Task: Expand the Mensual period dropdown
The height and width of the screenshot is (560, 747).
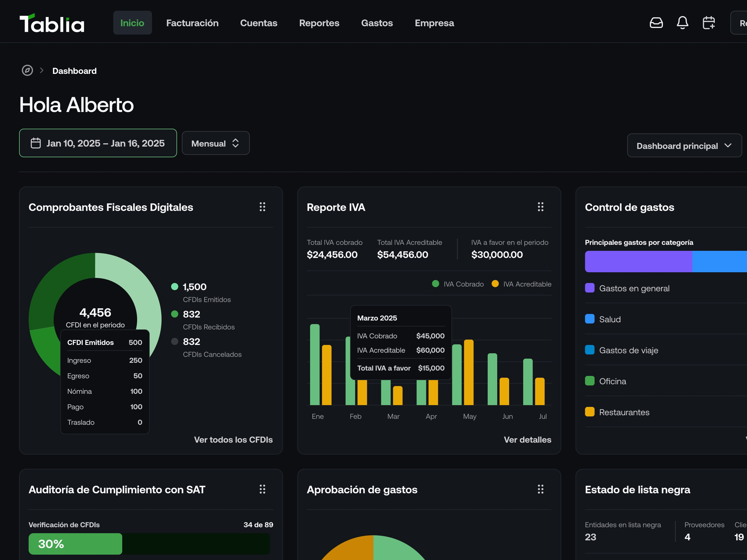Action: click(x=216, y=143)
